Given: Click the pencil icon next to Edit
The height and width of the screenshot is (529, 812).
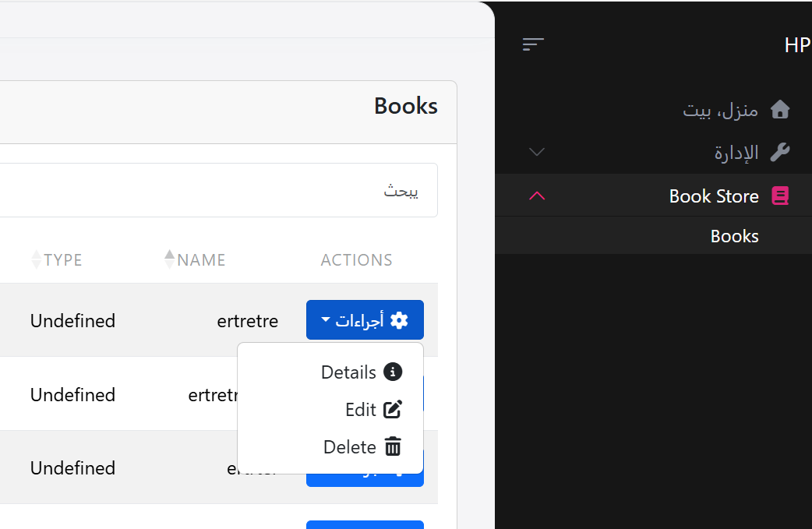Looking at the screenshot, I should click(393, 410).
